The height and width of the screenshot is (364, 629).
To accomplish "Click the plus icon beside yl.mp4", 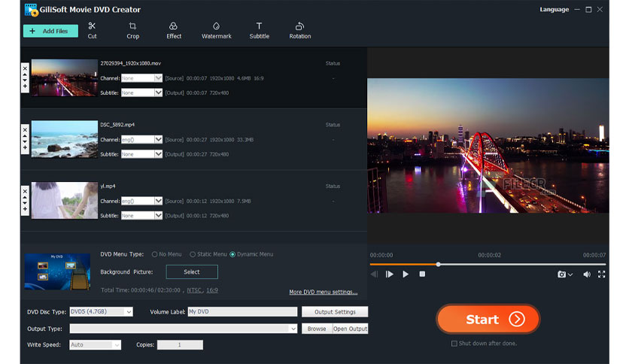I will coord(25,209).
